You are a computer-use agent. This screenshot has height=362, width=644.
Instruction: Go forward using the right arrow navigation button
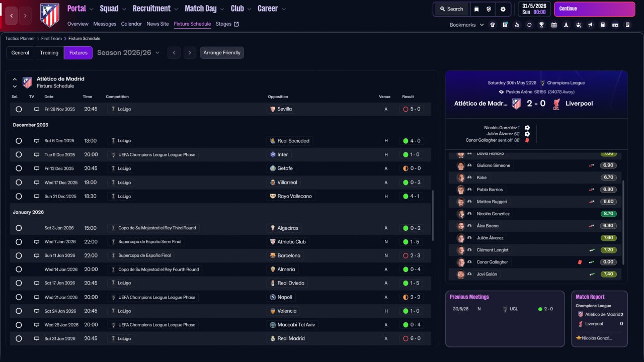[x=25, y=16]
